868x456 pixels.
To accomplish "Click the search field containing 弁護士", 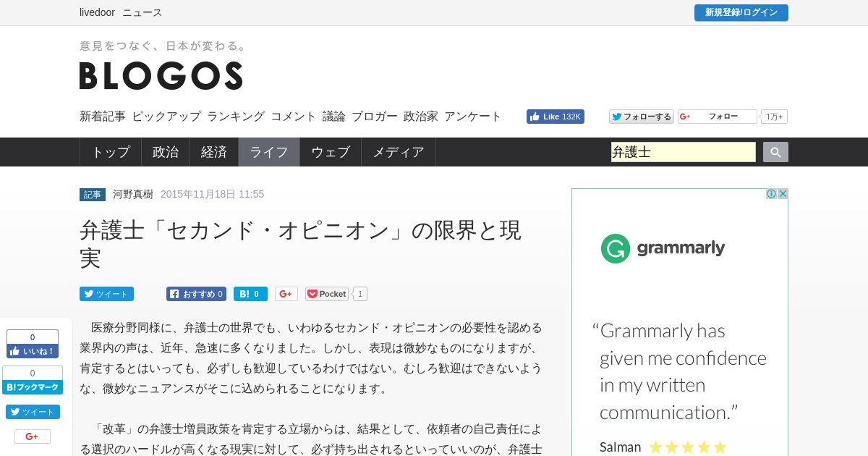I will click(x=684, y=152).
